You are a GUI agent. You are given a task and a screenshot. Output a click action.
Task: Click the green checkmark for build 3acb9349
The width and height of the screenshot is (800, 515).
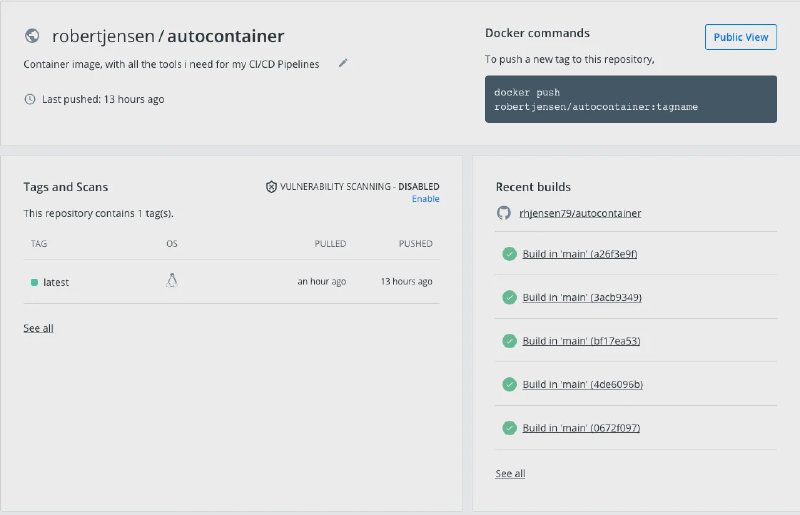pyautogui.click(x=509, y=297)
